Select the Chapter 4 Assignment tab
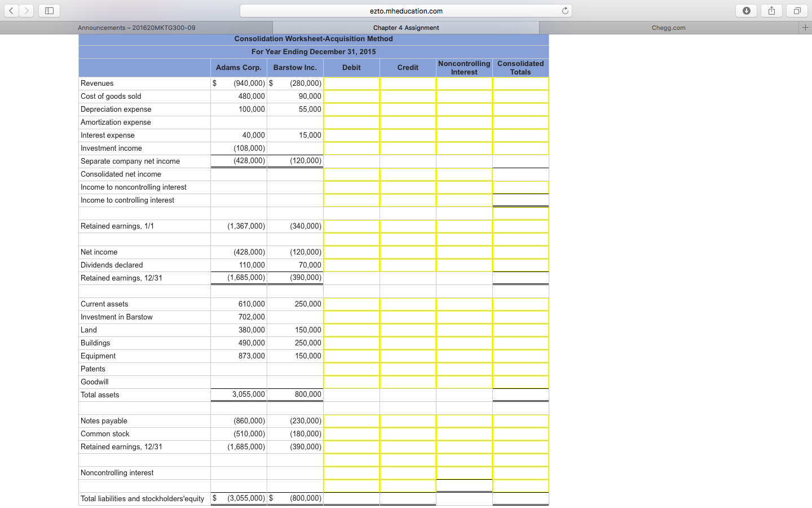Screen dimensions: 812x508 pos(406,28)
